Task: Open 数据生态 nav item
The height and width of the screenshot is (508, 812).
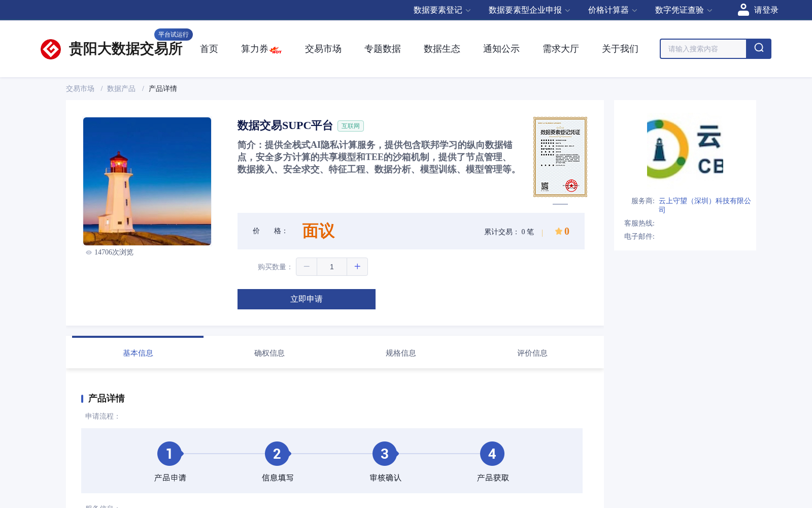Action: pyautogui.click(x=442, y=49)
